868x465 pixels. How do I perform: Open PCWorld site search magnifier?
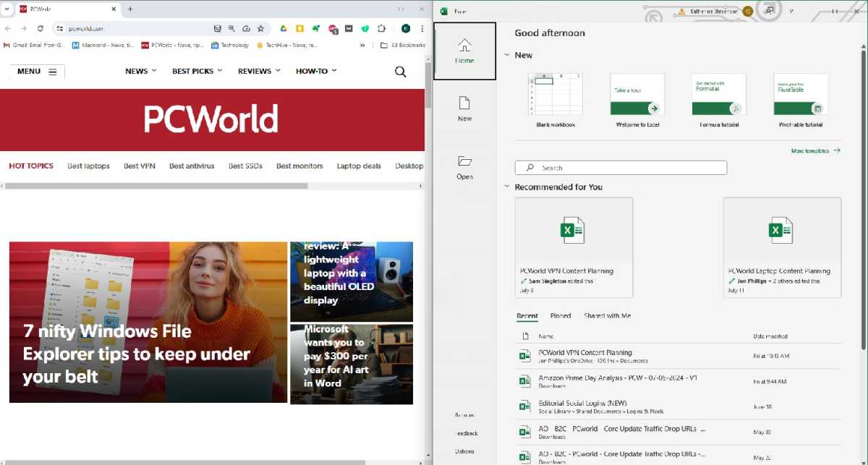pos(400,72)
